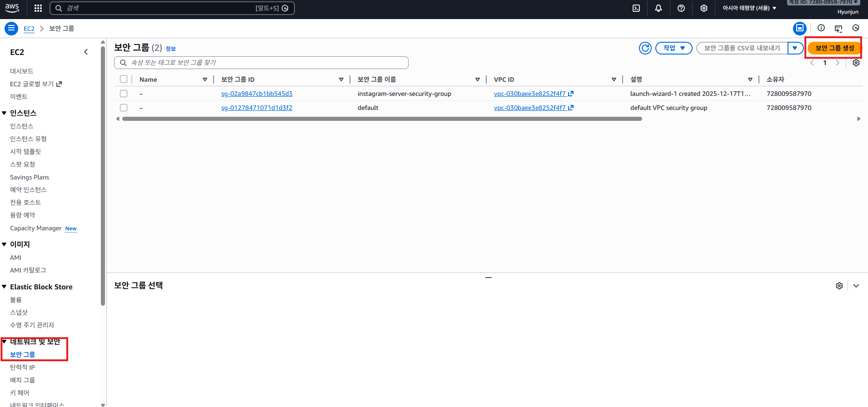Open table preferences gear icon
The height and width of the screenshot is (407, 868).
[x=856, y=63]
